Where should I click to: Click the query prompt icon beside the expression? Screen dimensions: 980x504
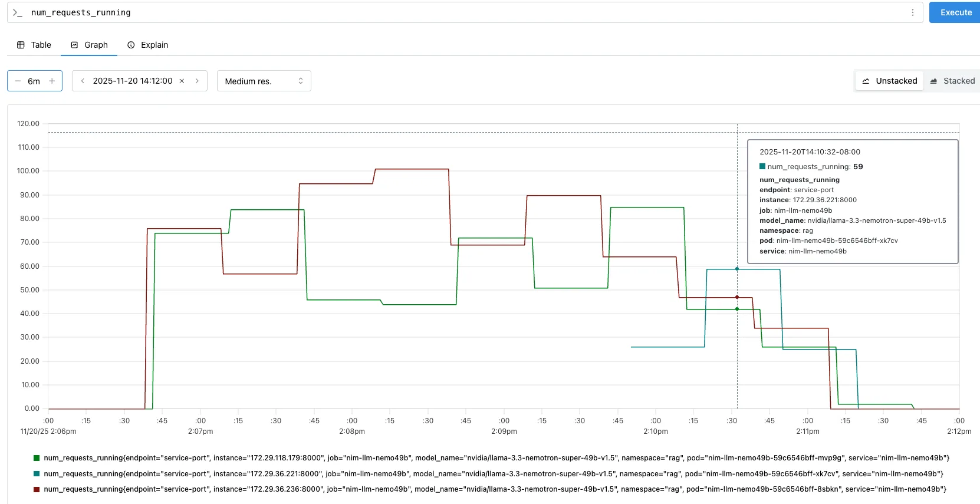[x=18, y=12]
